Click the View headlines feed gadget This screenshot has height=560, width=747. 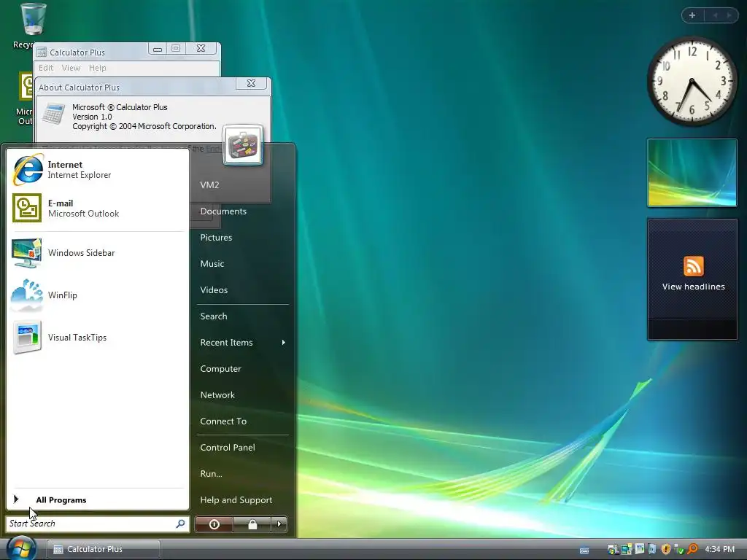click(692, 279)
